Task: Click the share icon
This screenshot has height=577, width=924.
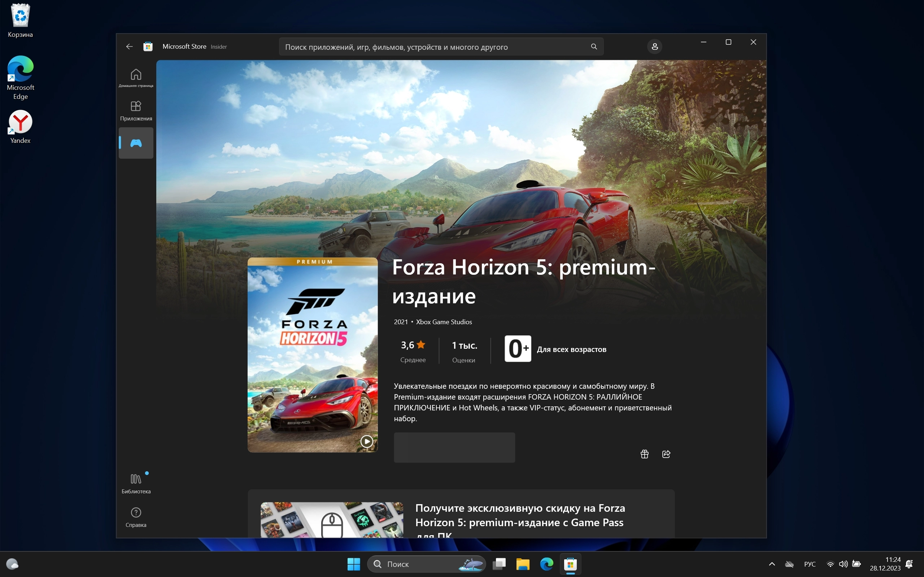Action: click(x=666, y=454)
